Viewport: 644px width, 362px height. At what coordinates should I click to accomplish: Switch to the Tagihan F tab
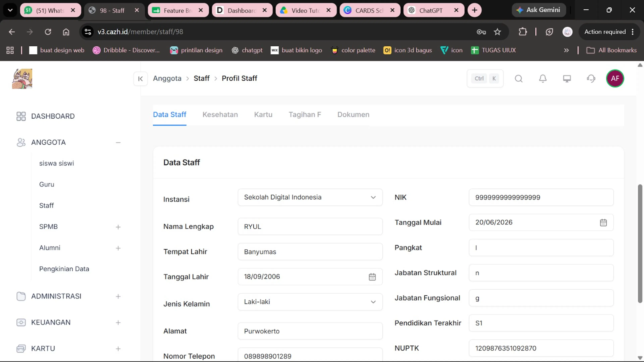click(305, 115)
